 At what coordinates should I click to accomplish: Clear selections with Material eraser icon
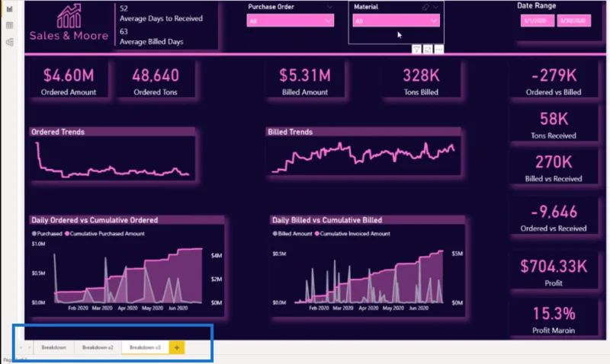(425, 7)
